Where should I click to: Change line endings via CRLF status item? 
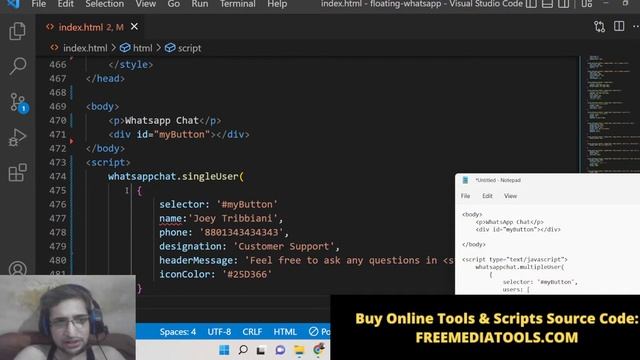click(252, 332)
